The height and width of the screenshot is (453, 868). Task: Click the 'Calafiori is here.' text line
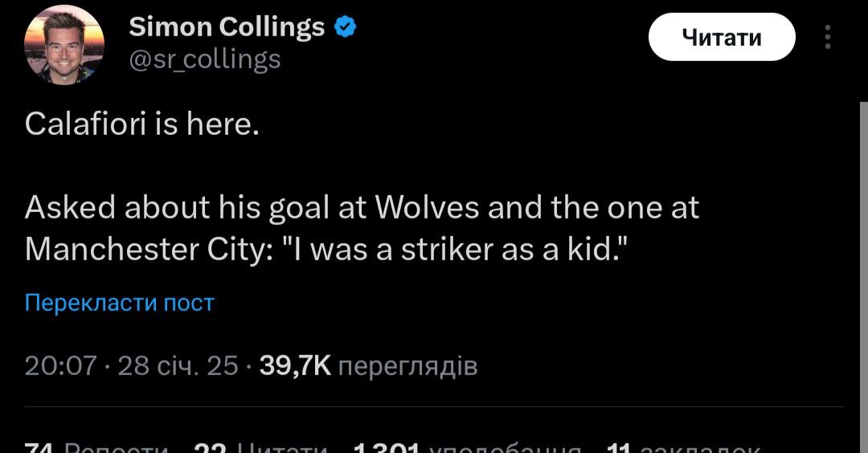[142, 124]
